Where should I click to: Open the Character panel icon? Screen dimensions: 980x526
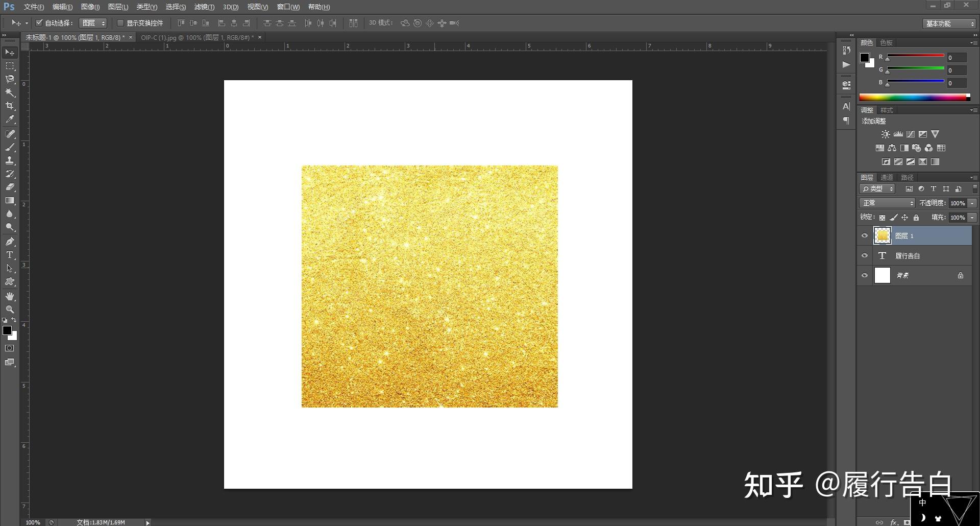click(x=846, y=106)
